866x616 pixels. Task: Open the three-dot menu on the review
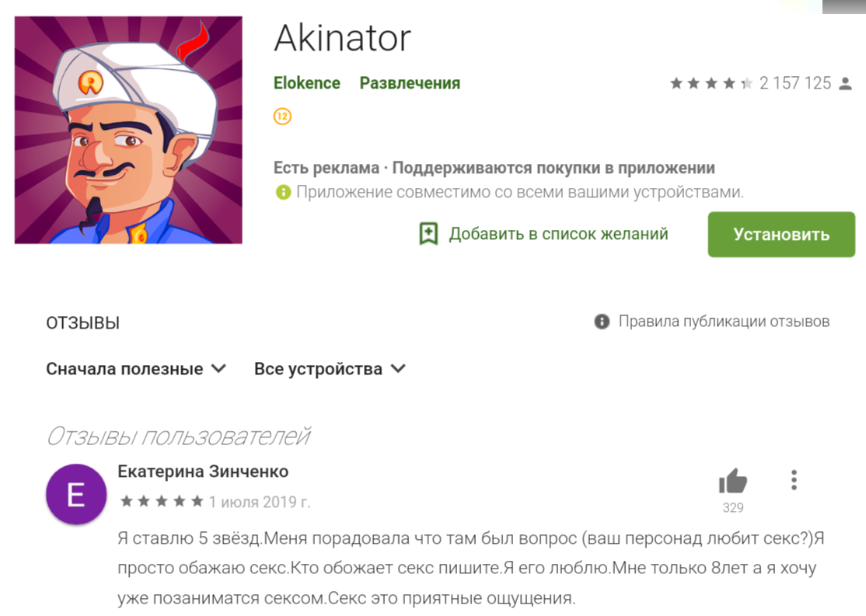(x=794, y=480)
